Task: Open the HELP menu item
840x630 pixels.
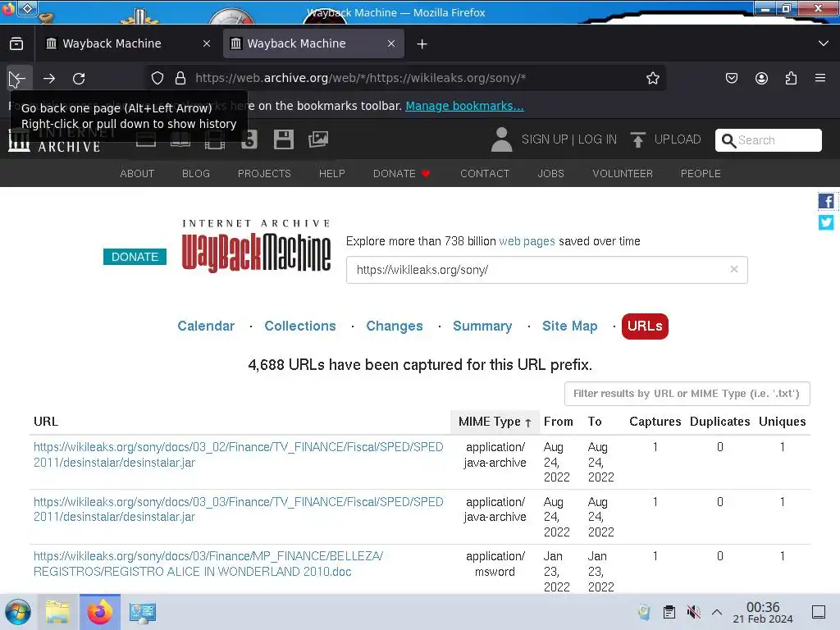Action: [332, 174]
